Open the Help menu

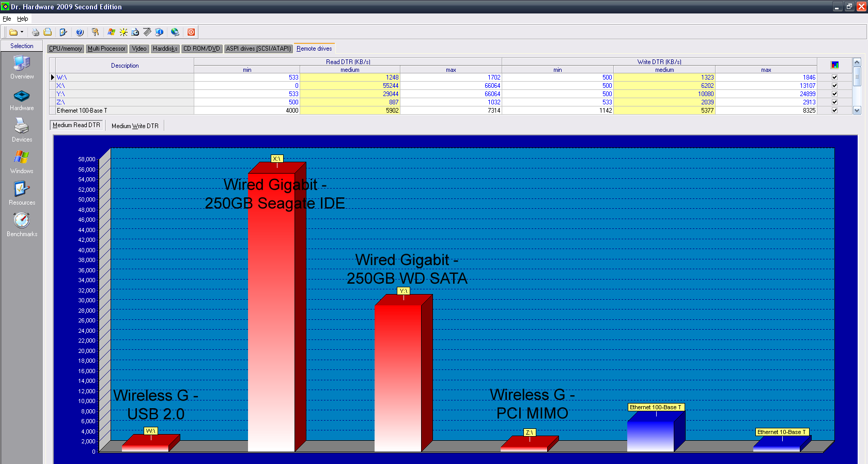23,19
